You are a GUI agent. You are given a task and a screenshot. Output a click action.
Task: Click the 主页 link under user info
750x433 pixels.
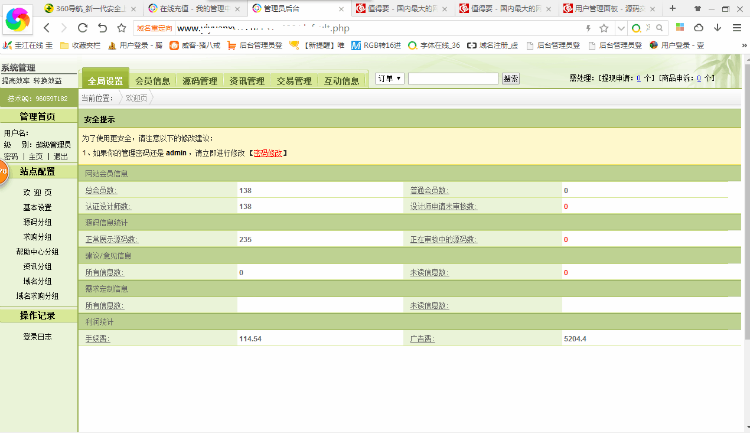[x=36, y=156]
